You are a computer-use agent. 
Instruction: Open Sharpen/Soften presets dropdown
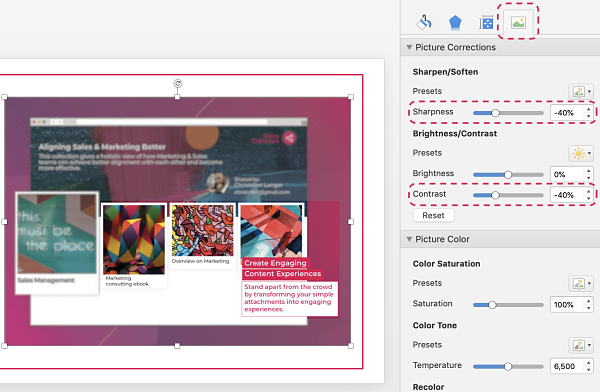point(581,91)
